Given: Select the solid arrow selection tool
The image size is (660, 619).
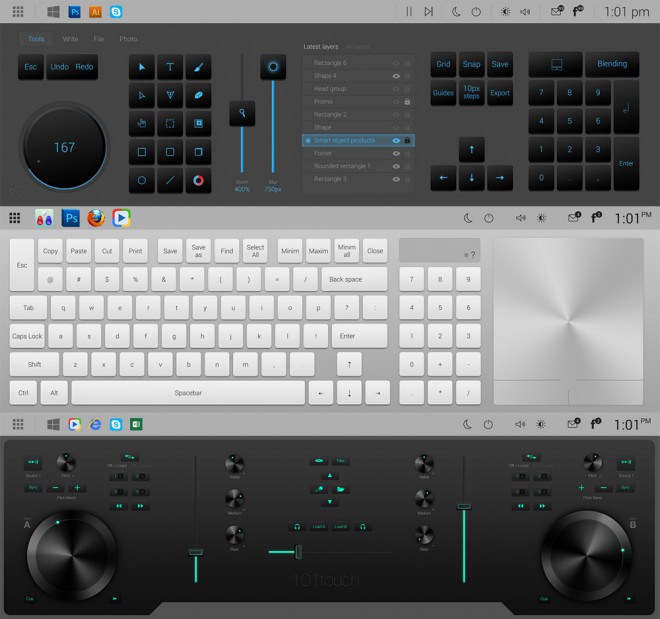Looking at the screenshot, I should pyautogui.click(x=142, y=67).
